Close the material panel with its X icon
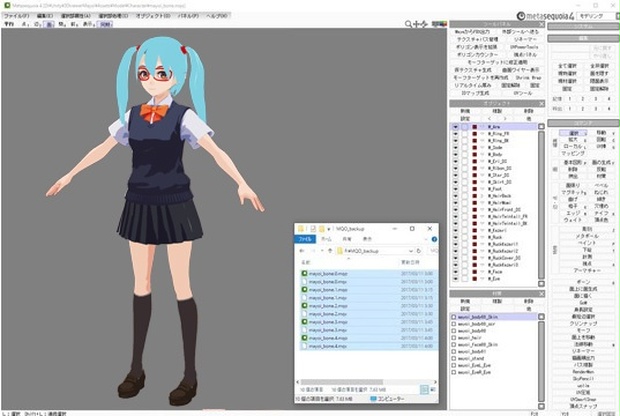Image resolution: width=620 pixels, height=416 pixels. coord(541,293)
